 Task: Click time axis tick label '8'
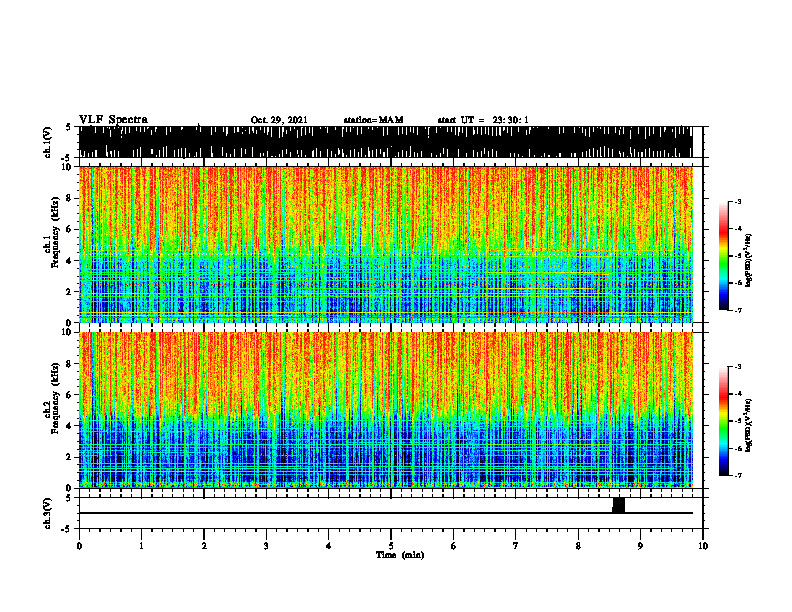click(x=578, y=546)
